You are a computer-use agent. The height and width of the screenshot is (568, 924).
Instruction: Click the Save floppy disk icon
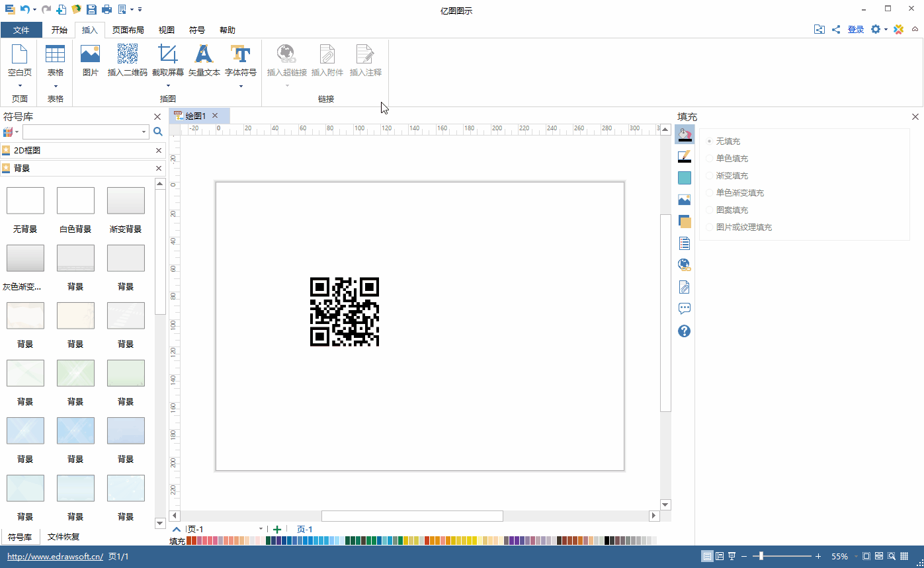92,9
